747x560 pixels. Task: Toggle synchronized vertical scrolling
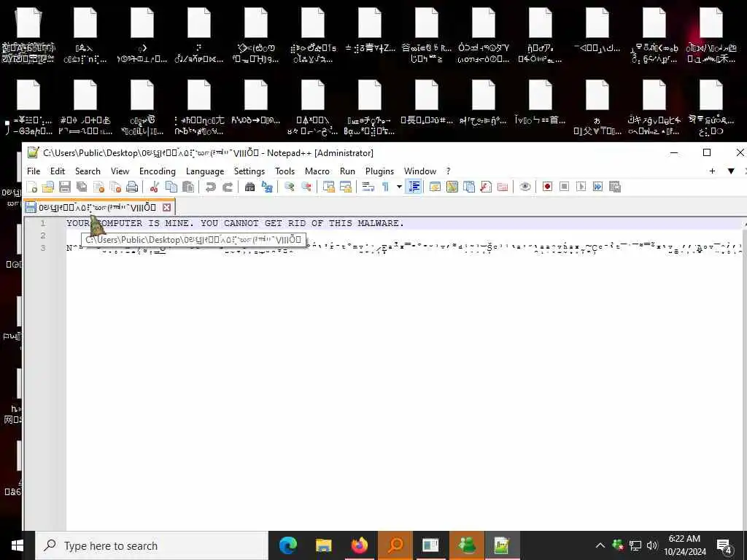tap(328, 187)
